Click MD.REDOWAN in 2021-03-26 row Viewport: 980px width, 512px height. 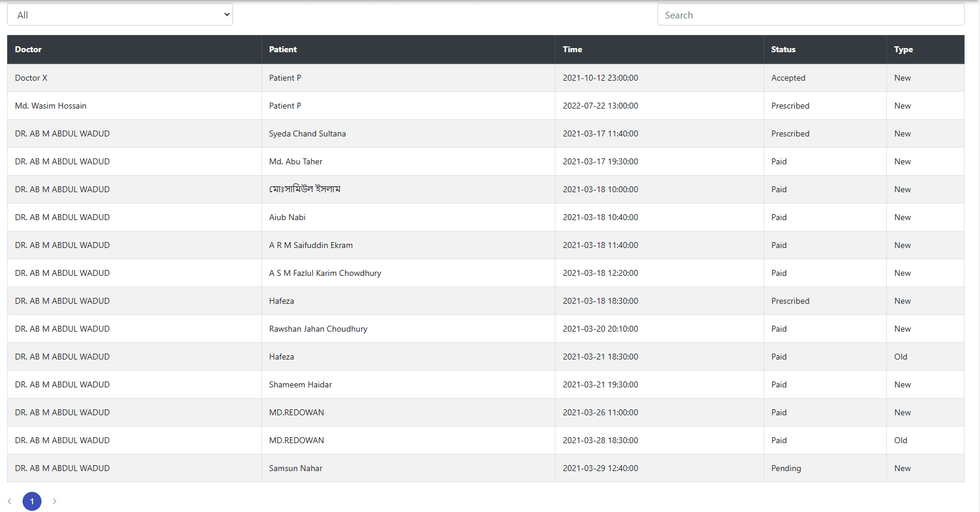pos(296,412)
